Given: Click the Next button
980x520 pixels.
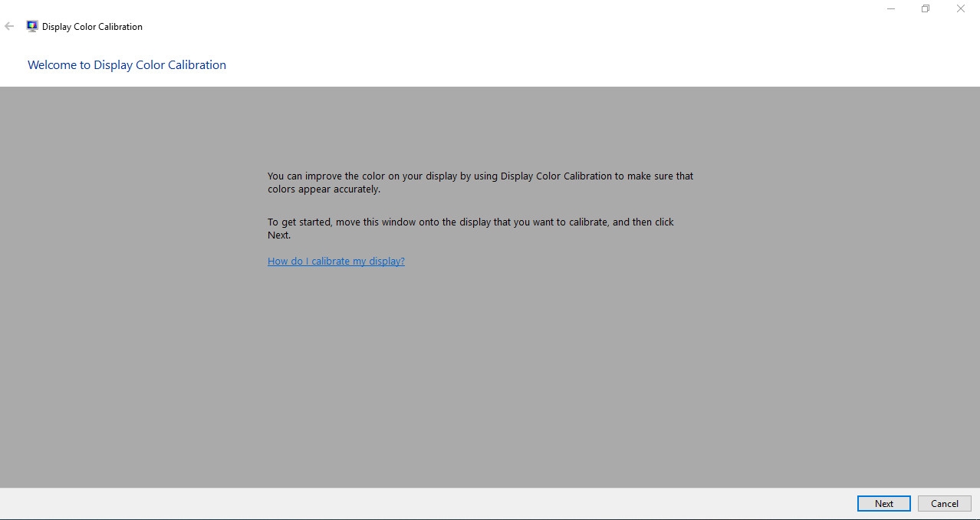Looking at the screenshot, I should [x=883, y=504].
